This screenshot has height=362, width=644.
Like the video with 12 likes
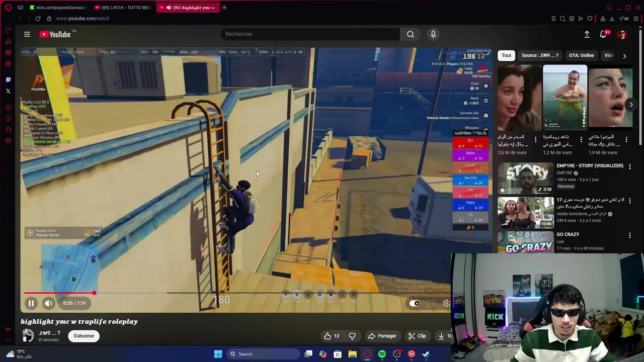click(332, 336)
